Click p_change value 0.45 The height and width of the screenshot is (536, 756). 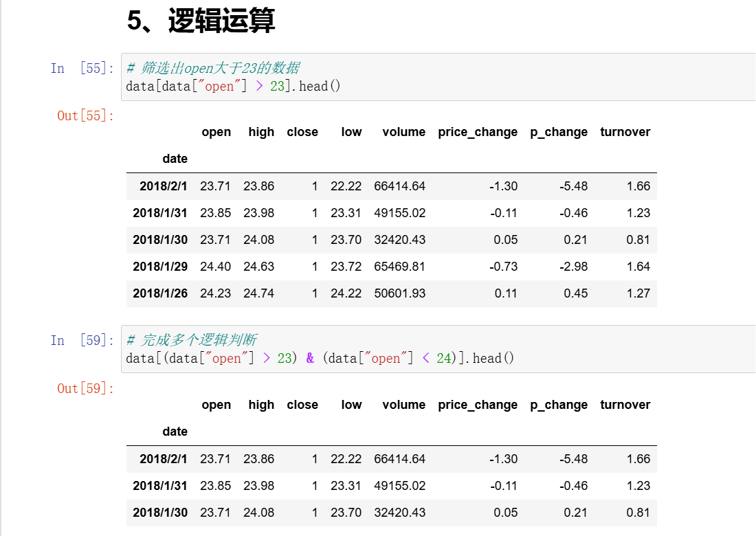pos(576,293)
